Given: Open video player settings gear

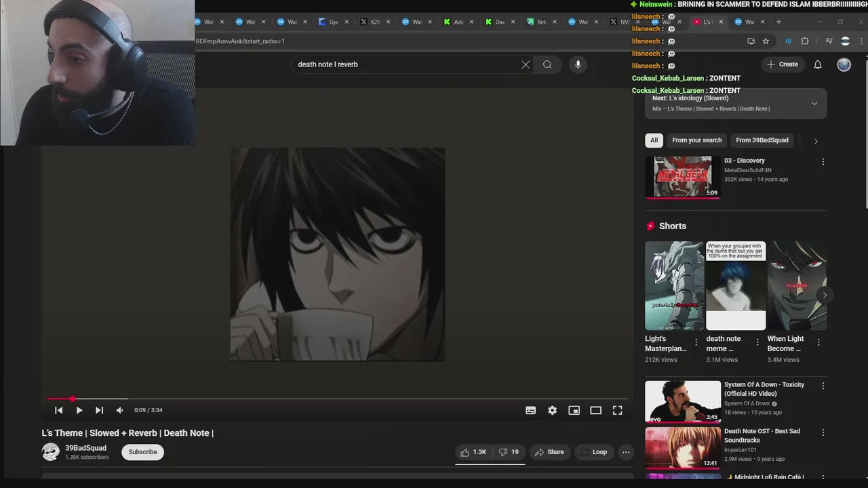Looking at the screenshot, I should pos(553,410).
